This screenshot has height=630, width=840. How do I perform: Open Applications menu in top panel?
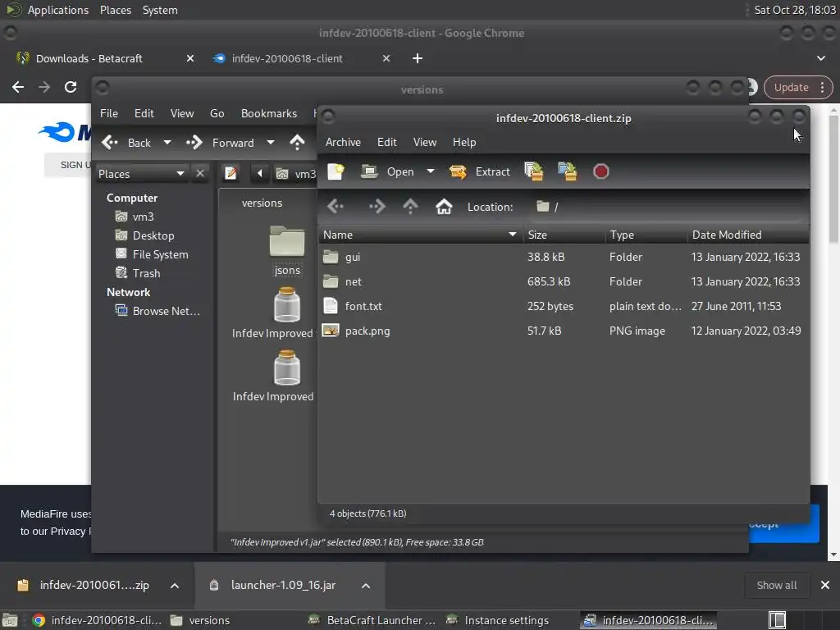click(x=58, y=10)
